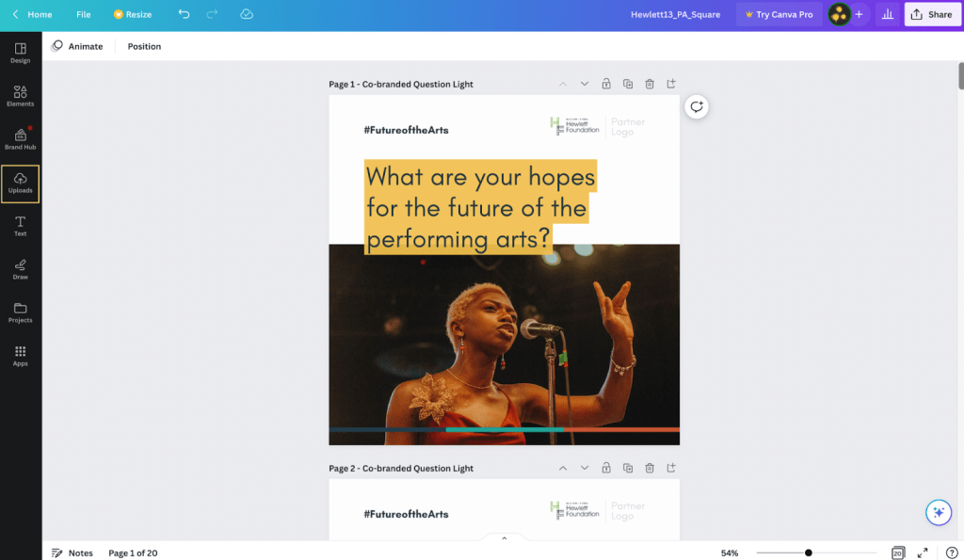Click the cloud save status icon
Image resolution: width=964 pixels, height=560 pixels.
point(247,14)
